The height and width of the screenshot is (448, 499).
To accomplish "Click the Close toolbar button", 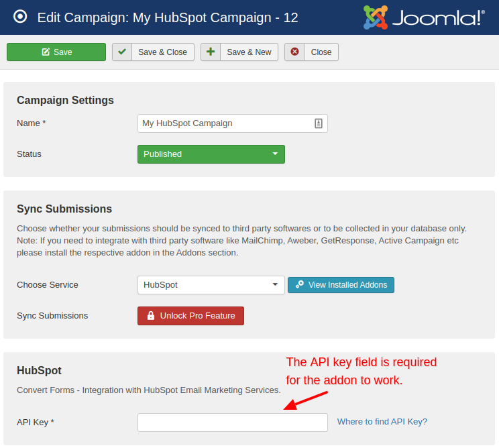I will [311, 52].
